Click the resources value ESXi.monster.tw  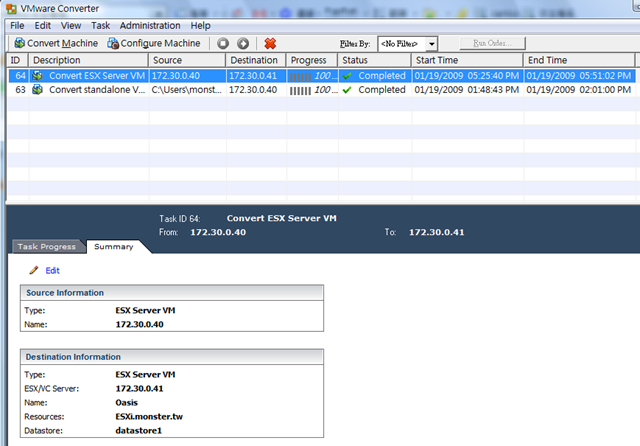[149, 417]
